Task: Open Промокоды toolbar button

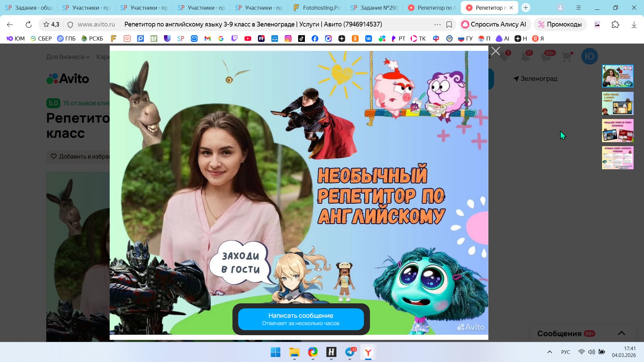Action: coord(560,24)
